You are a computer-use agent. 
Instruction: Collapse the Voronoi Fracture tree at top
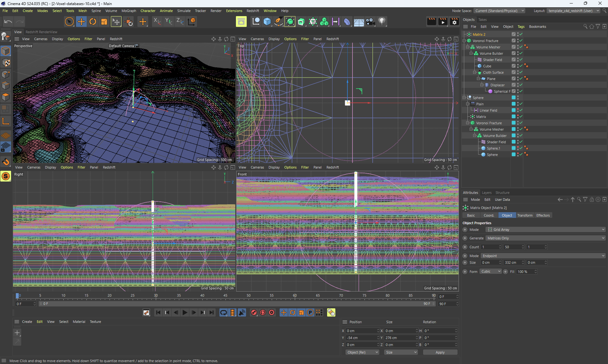tap(464, 41)
